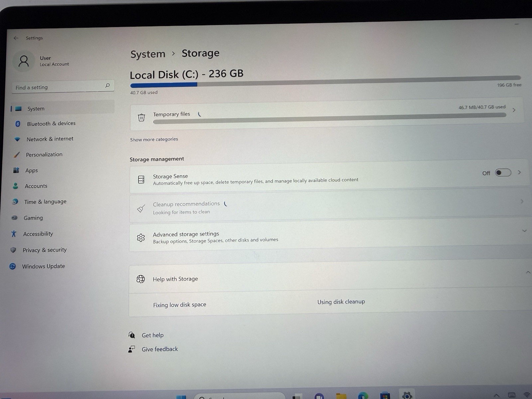Collapse the Help with Storage section
The image size is (532, 399).
(528, 272)
